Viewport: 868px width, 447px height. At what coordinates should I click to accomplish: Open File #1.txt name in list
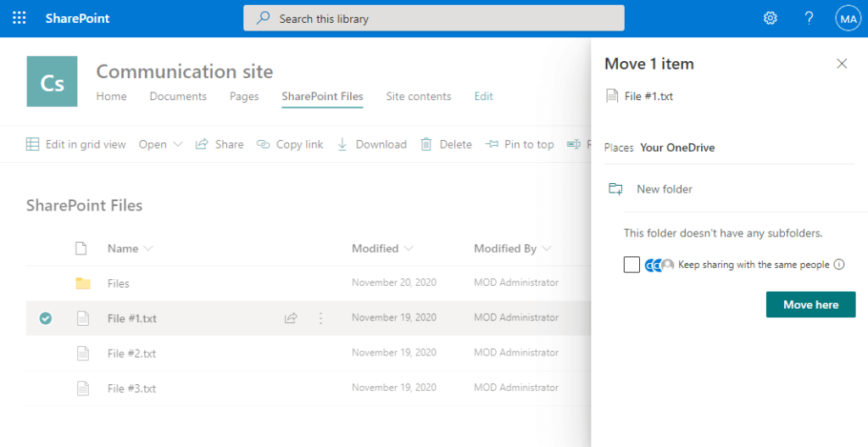point(131,318)
